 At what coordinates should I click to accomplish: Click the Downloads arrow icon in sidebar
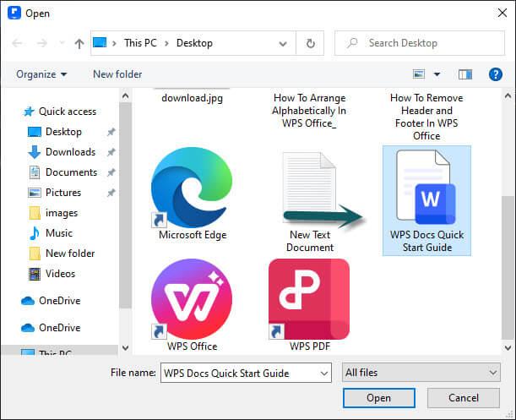35,152
